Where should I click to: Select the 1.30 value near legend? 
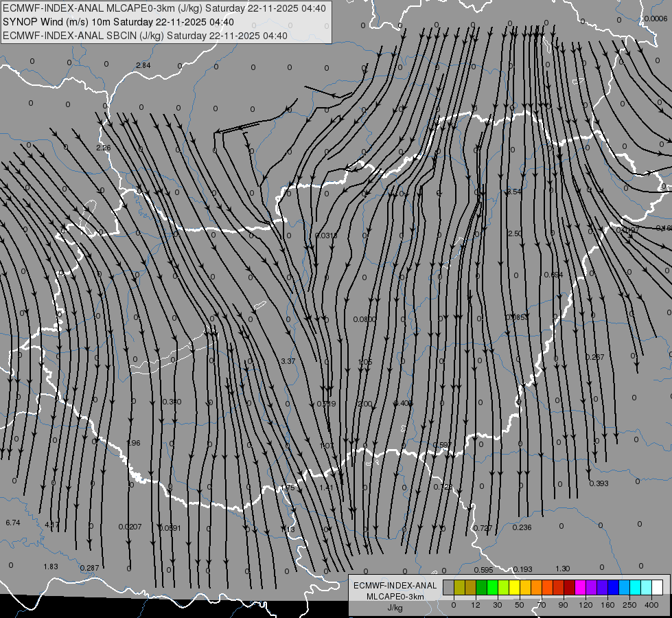562,569
